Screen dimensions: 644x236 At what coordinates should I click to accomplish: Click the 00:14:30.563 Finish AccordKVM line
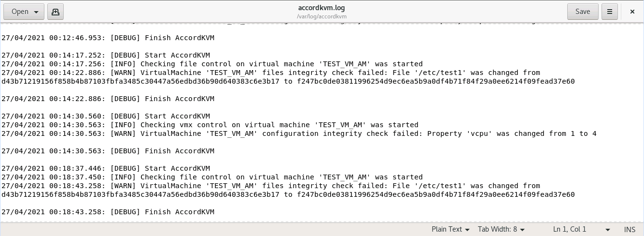point(108,151)
